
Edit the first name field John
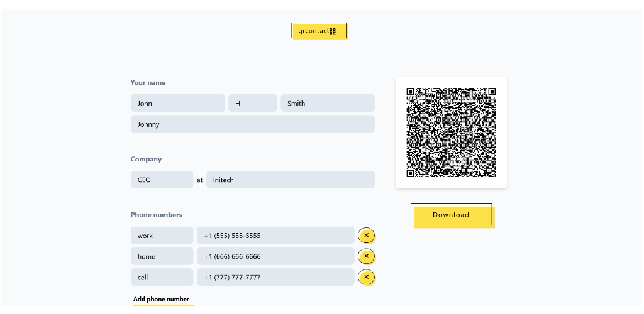click(178, 103)
